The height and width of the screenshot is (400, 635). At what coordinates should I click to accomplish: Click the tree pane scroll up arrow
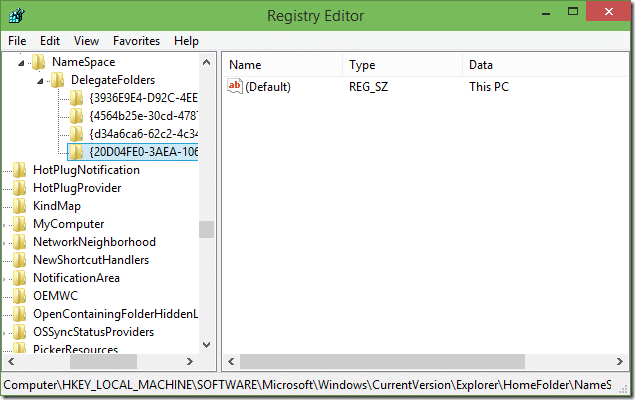tap(207, 62)
